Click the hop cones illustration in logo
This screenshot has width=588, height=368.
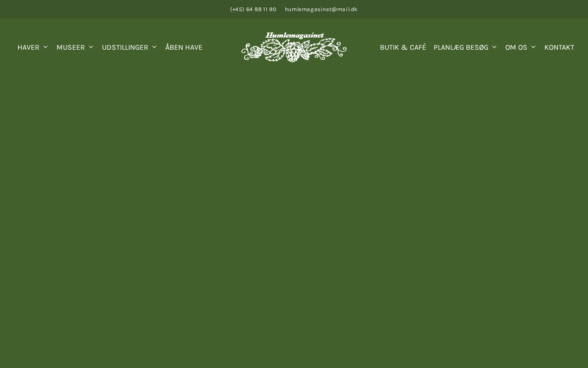pyautogui.click(x=294, y=52)
